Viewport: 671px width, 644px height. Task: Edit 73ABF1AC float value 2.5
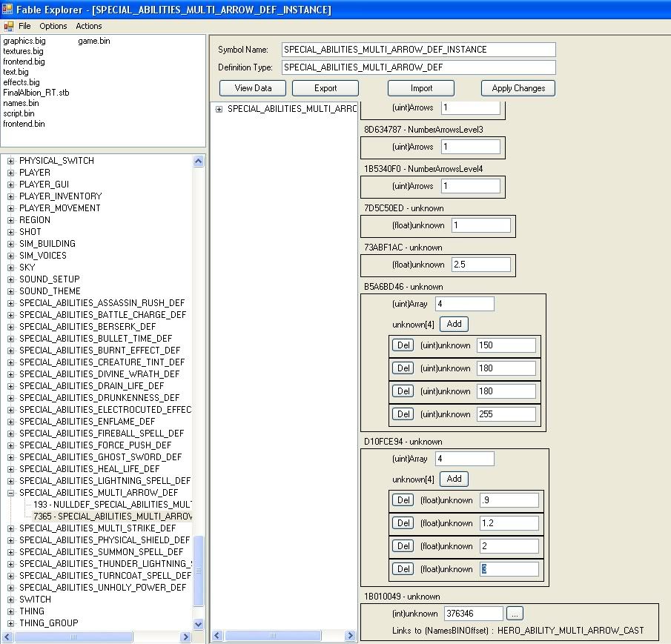[x=481, y=265]
